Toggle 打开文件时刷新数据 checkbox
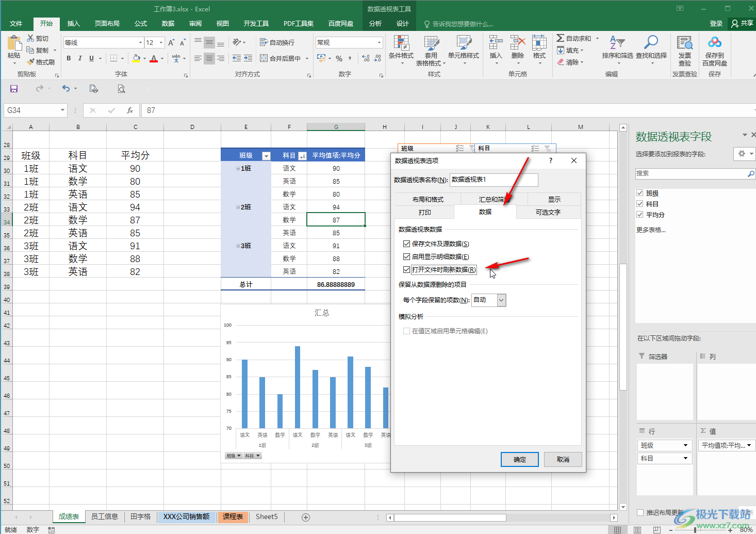 pyautogui.click(x=407, y=269)
